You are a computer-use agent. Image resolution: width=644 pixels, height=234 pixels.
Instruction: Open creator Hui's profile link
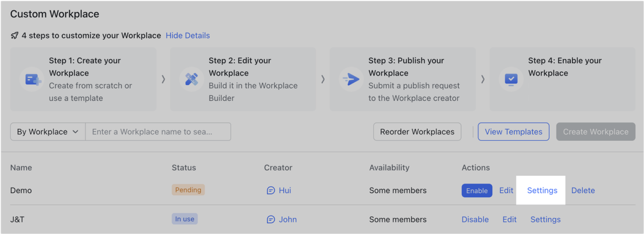(x=285, y=190)
